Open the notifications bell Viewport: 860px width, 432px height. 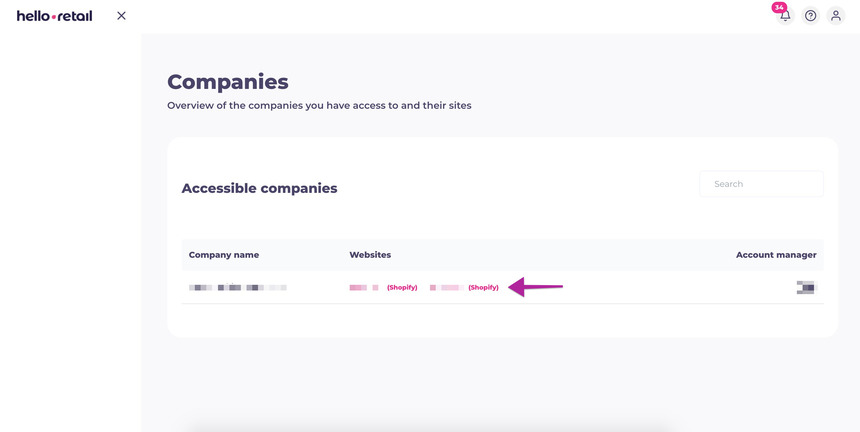coord(785,16)
